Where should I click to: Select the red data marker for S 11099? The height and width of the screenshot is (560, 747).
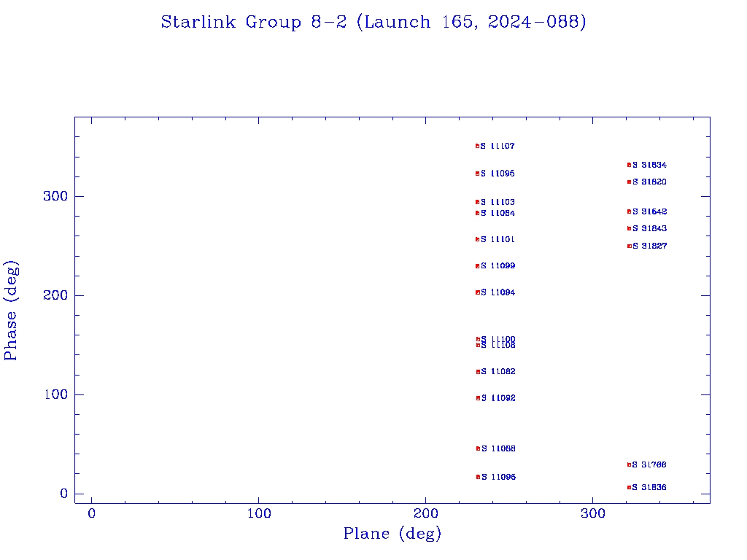click(x=477, y=266)
